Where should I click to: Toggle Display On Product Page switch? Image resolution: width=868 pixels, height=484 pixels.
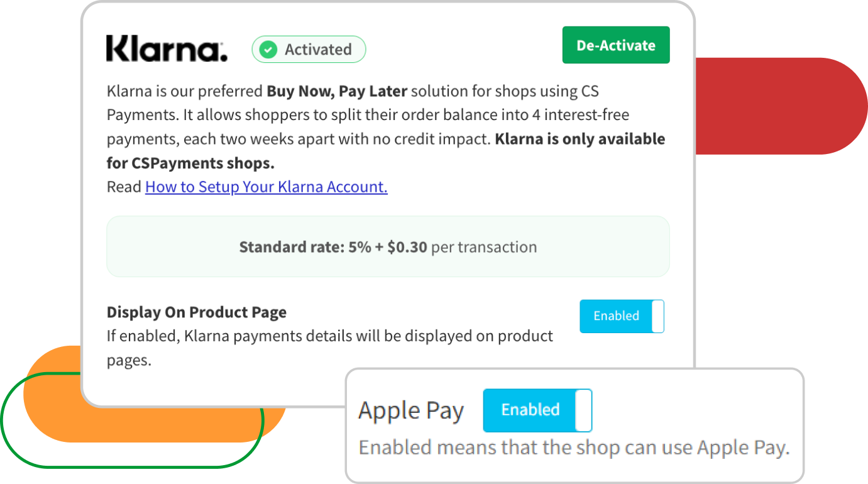(x=621, y=316)
